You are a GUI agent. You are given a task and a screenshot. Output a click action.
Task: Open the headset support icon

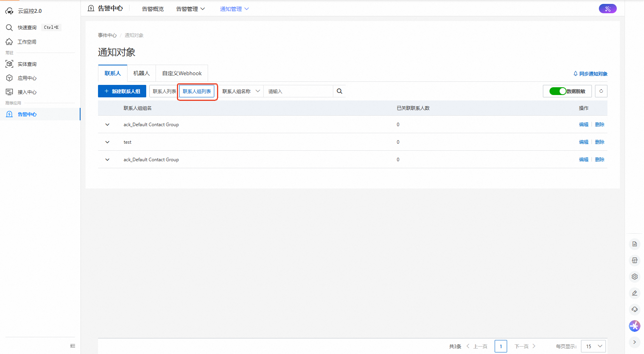(635, 310)
